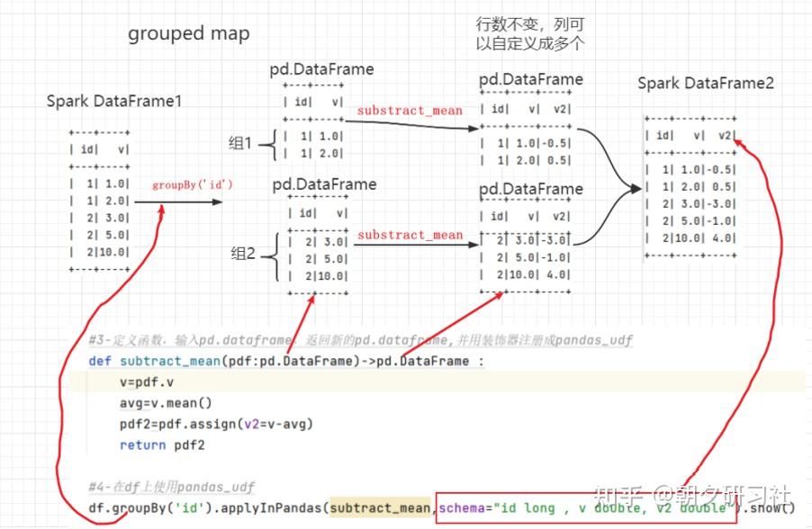Screen dimensions: 812x529
Task: Click "substract_mean" label on the 组2 arrow
Action: pyautogui.click(x=411, y=235)
